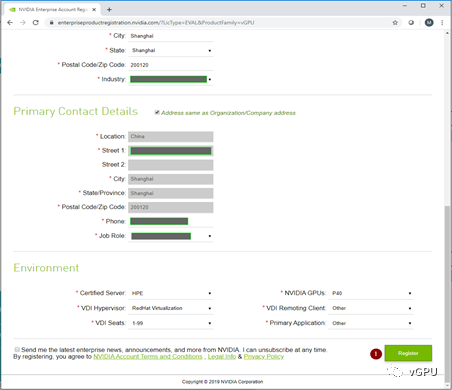Click the Primary Contact Details heading
The image size is (452, 390).
click(75, 111)
